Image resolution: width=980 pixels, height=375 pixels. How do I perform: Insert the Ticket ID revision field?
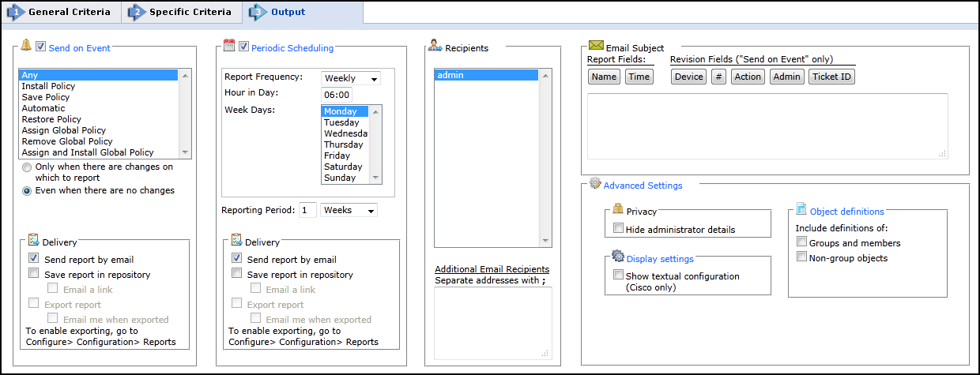coord(831,77)
